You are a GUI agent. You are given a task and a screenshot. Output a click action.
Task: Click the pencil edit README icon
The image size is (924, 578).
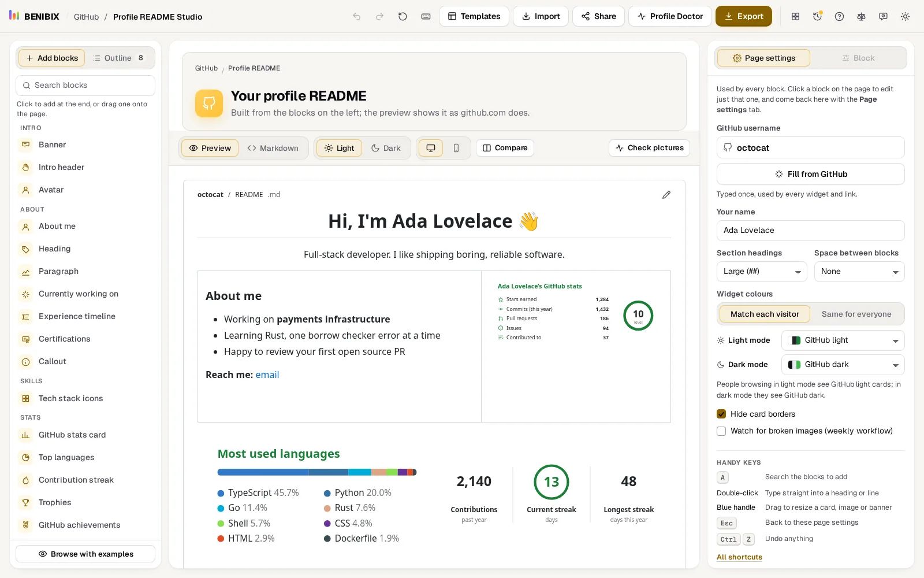[666, 195]
